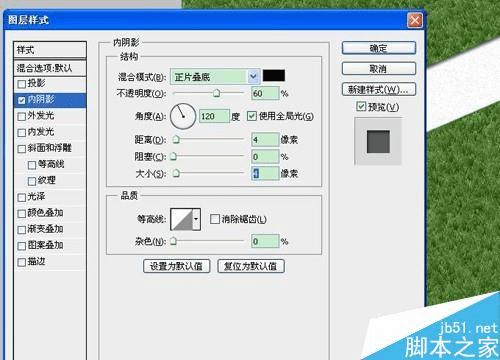Click the opacity value field showing 60
The image size is (500, 360).
tap(265, 93)
